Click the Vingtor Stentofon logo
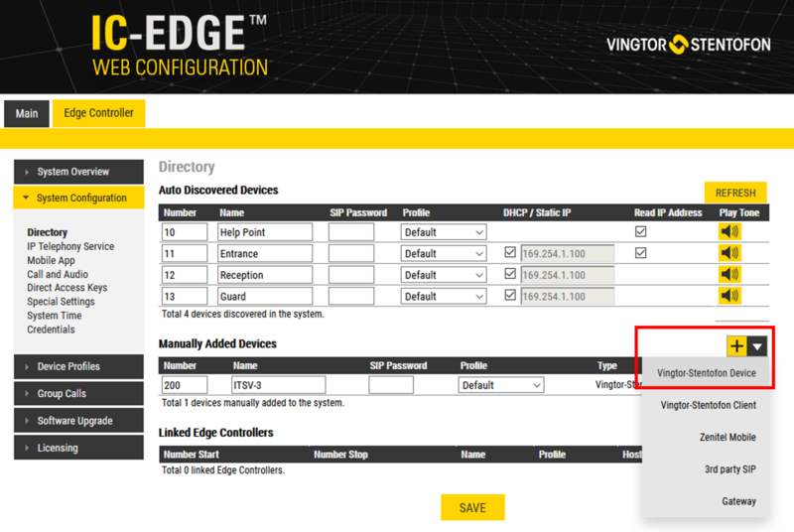Screen dimensions: 794x532 tap(689, 45)
